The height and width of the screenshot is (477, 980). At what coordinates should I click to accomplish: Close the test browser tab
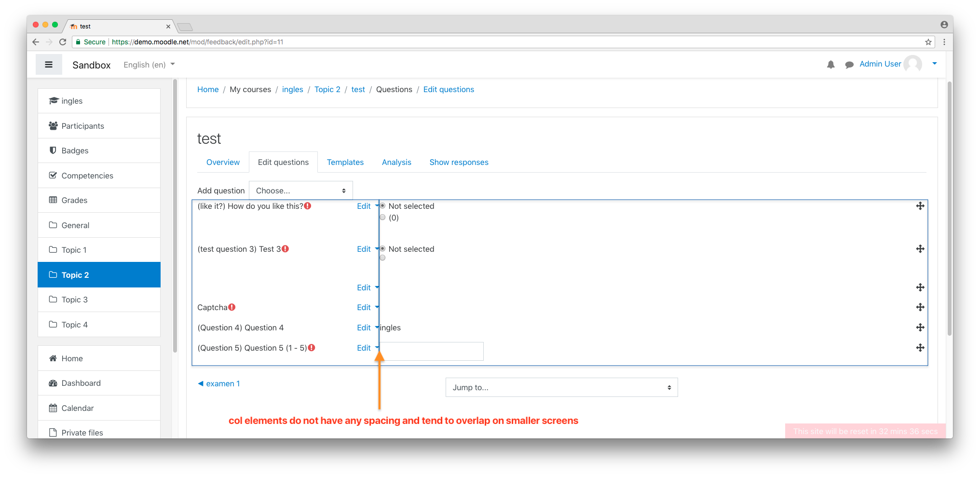point(168,27)
